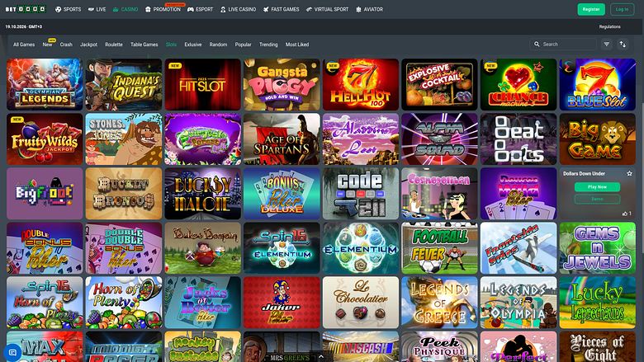Open the Indiana's Quest game
Viewport: 644px width, 362px height.
124,84
